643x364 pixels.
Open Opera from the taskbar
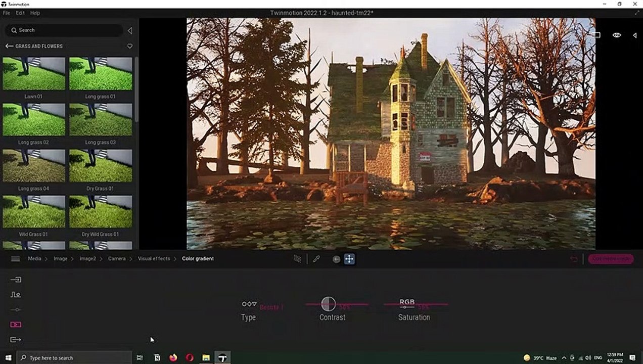190,358
